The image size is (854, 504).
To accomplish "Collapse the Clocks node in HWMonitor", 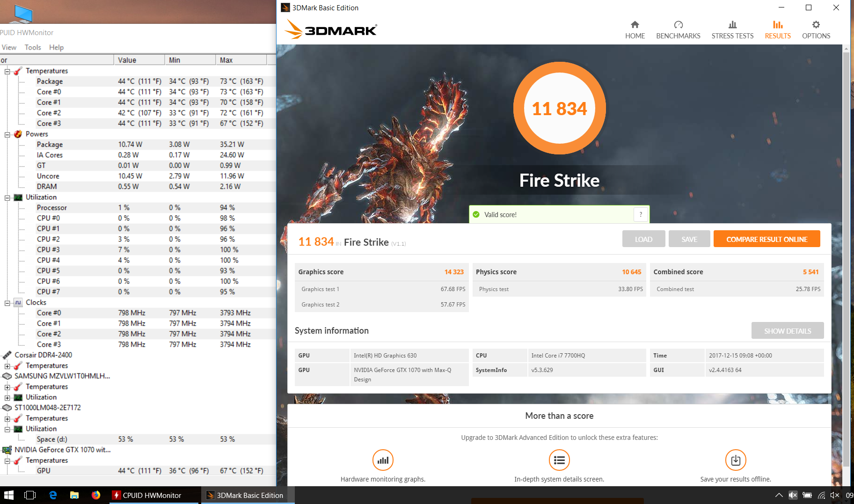I will pyautogui.click(x=7, y=303).
